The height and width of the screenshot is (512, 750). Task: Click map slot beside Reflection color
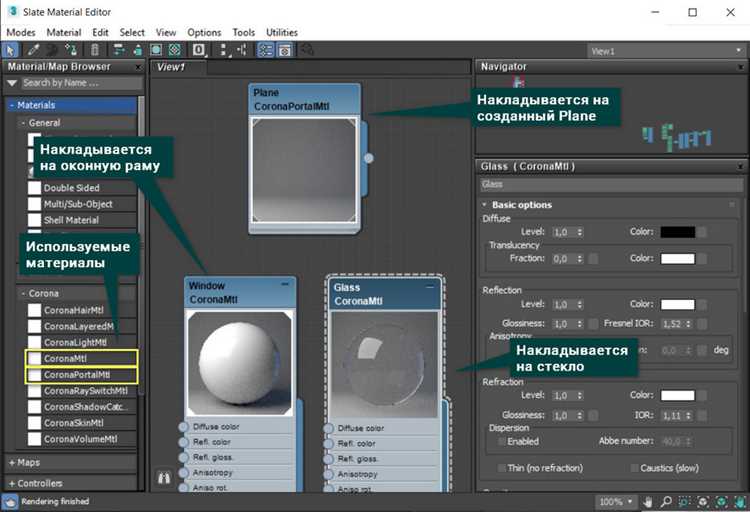tap(702, 304)
